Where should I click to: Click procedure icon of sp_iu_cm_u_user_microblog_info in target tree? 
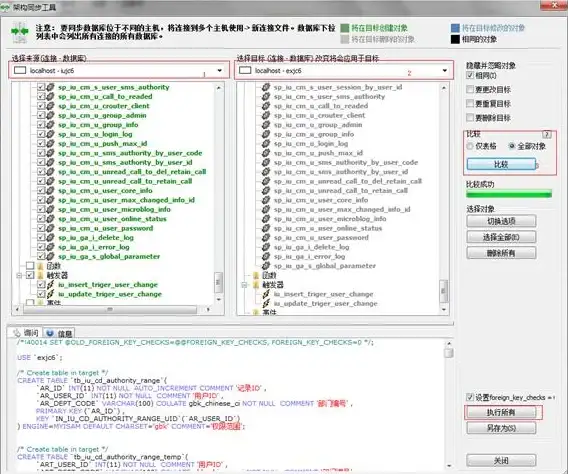click(266, 219)
